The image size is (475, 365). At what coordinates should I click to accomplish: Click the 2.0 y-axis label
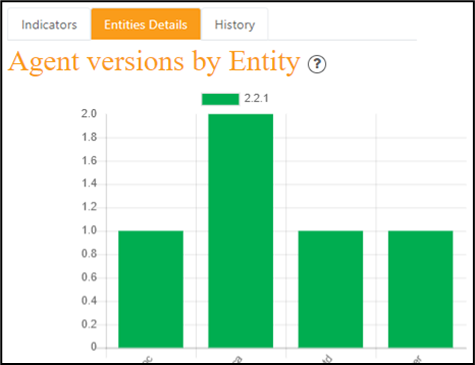pyautogui.click(x=89, y=114)
